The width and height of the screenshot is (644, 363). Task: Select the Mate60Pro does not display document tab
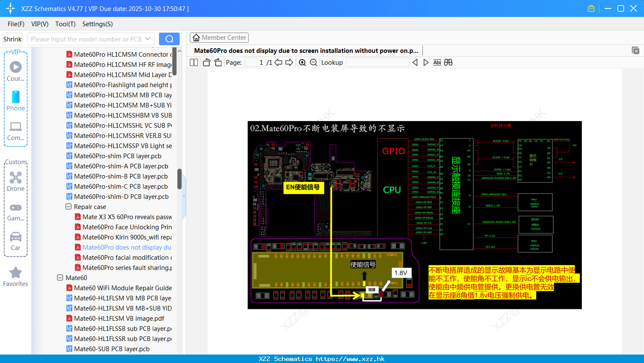click(306, 51)
